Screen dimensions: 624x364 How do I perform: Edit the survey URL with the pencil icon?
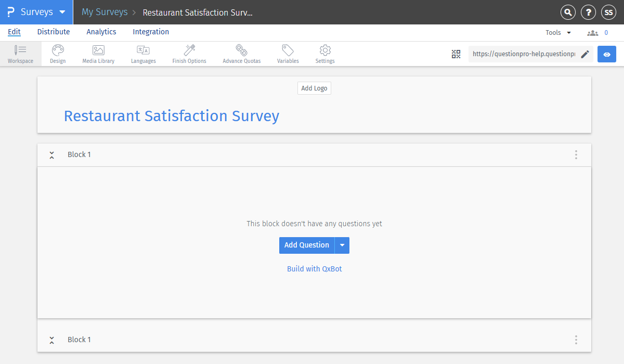[x=585, y=54]
